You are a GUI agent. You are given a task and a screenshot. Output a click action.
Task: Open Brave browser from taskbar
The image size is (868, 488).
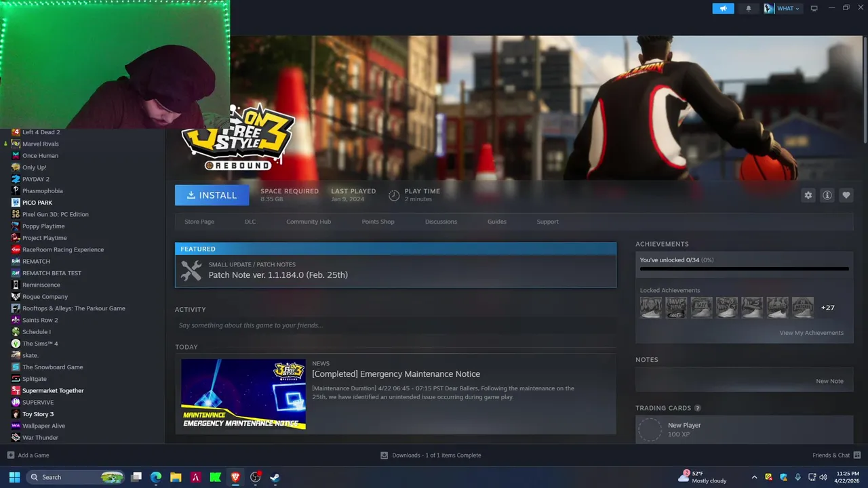click(x=235, y=477)
